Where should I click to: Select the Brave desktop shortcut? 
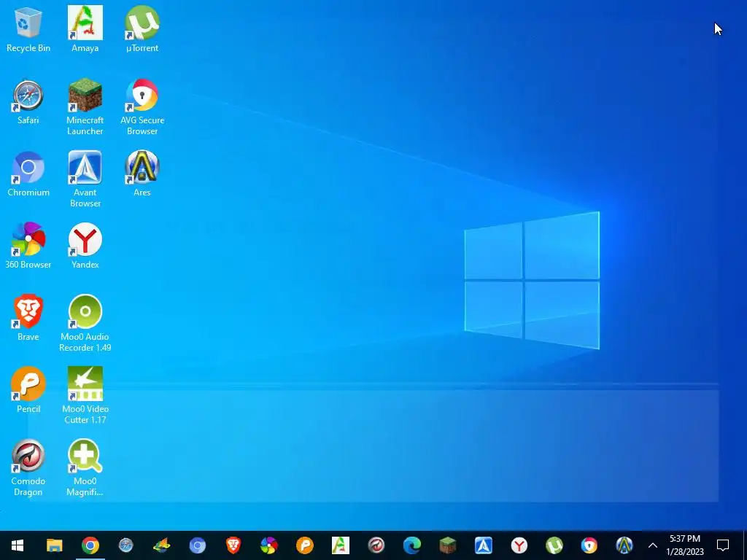(28, 319)
